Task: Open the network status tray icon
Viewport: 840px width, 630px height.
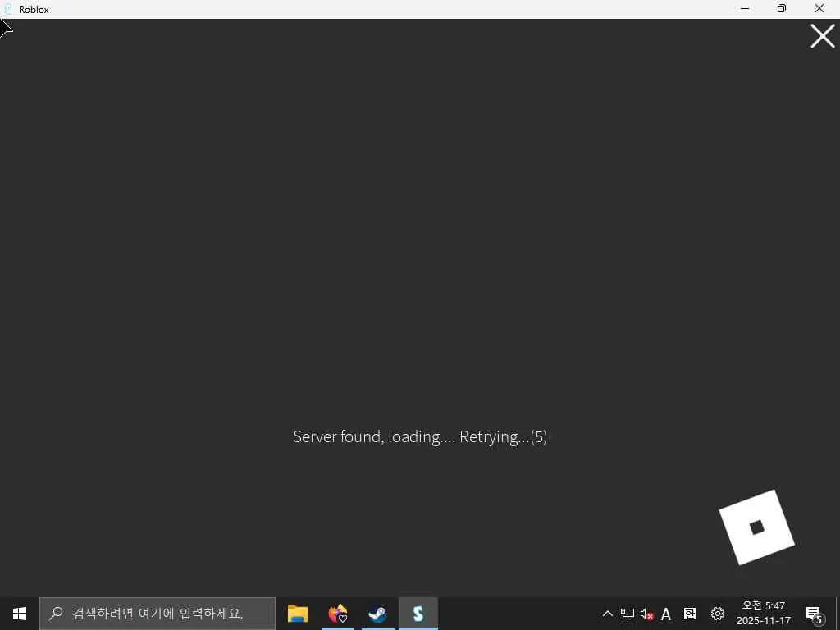Action: tap(628, 614)
